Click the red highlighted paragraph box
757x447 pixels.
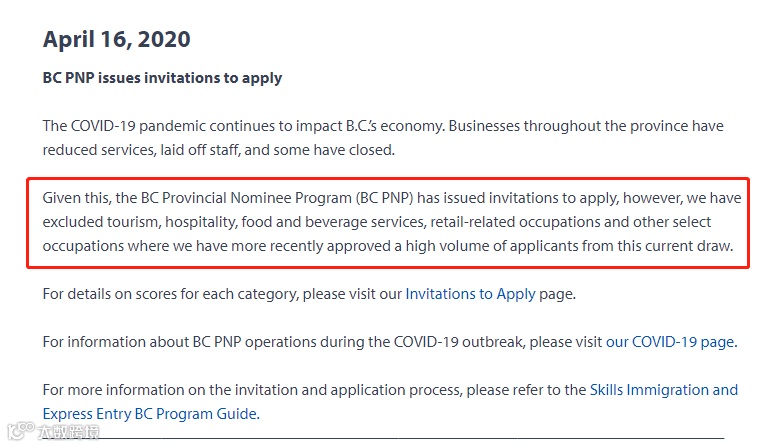(388, 223)
